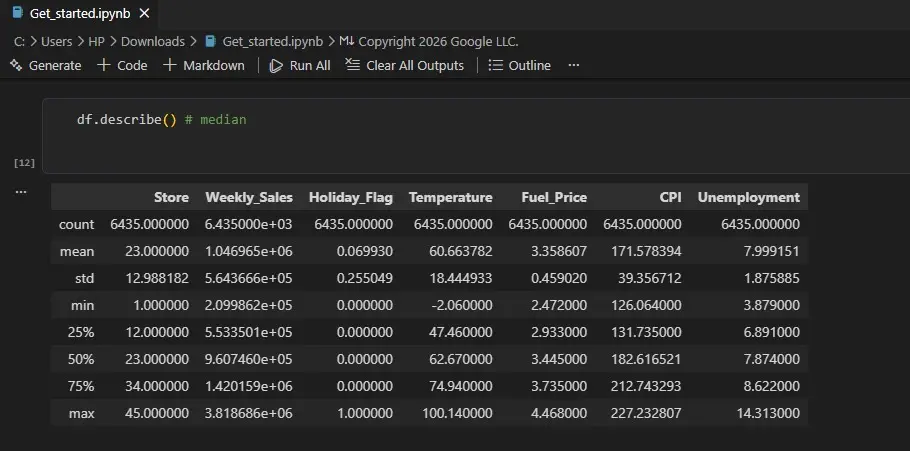This screenshot has width=910, height=451.
Task: Click the execution count [12] label
Action: [x=24, y=163]
